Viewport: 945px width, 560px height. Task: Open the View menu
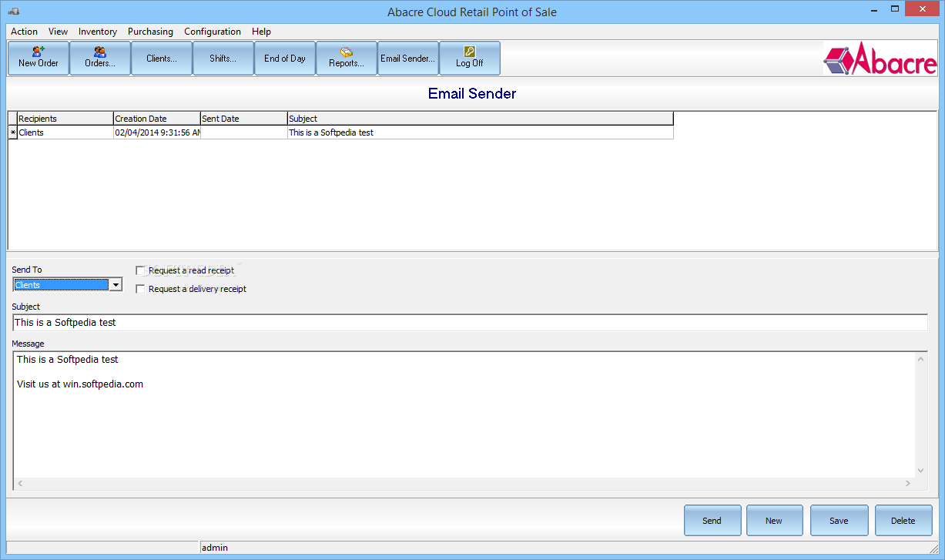(x=58, y=32)
